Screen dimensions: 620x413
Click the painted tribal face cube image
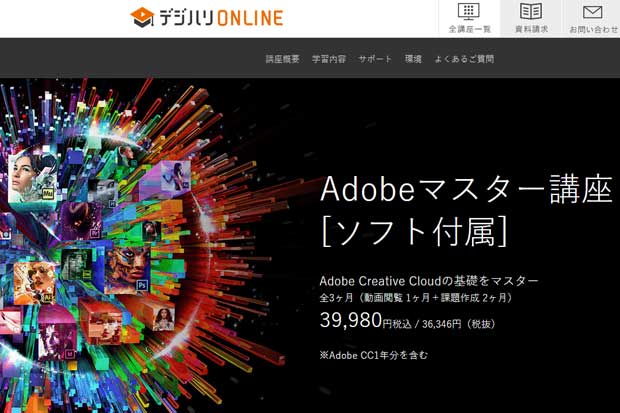[x=127, y=269]
